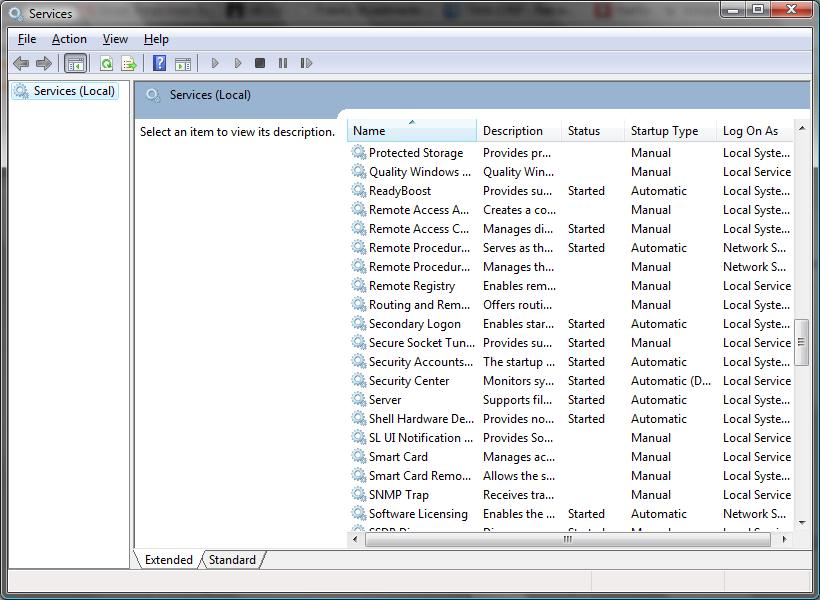Viewport: 820px width, 600px height.
Task: Switch to the Standard tab
Action: (x=231, y=560)
